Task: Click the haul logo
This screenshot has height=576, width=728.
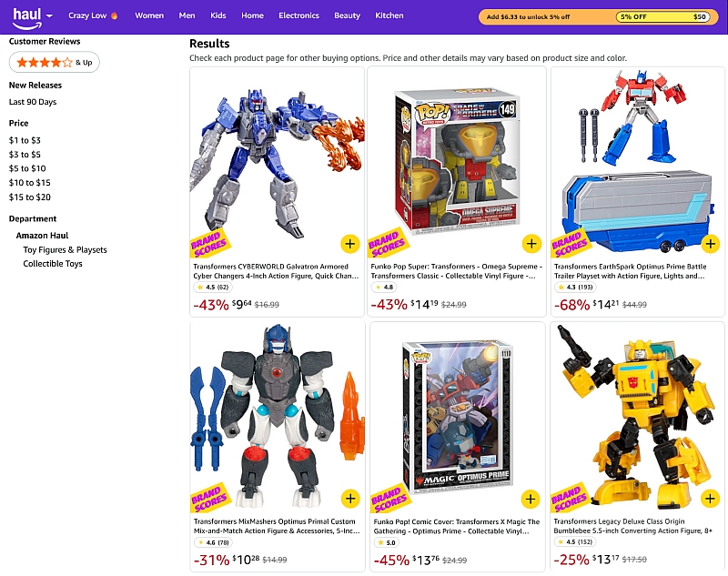Action: point(27,17)
